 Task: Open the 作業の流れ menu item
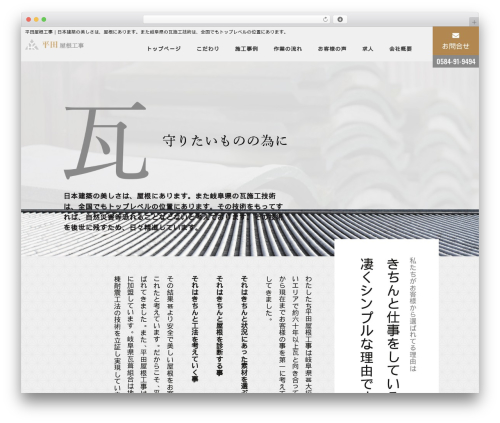(x=288, y=49)
